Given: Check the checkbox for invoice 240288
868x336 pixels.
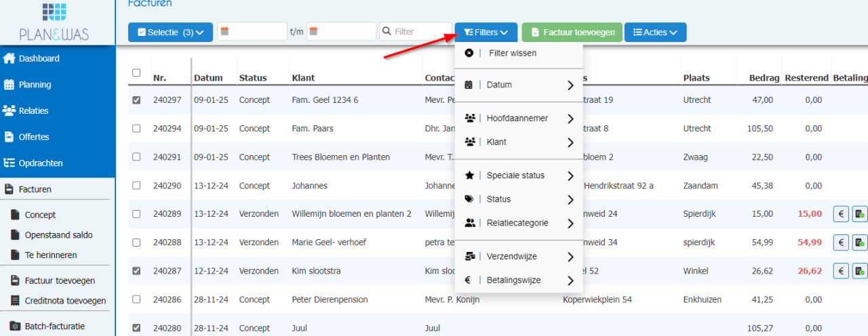Looking at the screenshot, I should [136, 242].
